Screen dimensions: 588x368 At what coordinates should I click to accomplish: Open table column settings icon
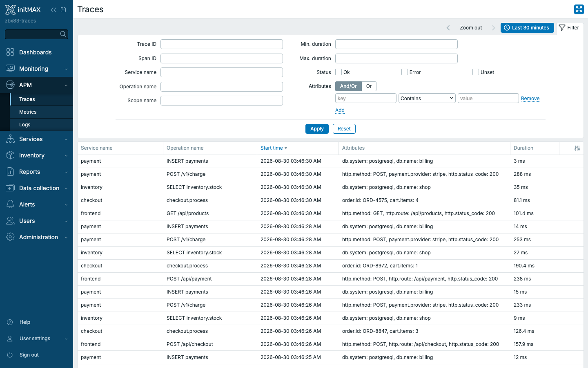pos(577,148)
